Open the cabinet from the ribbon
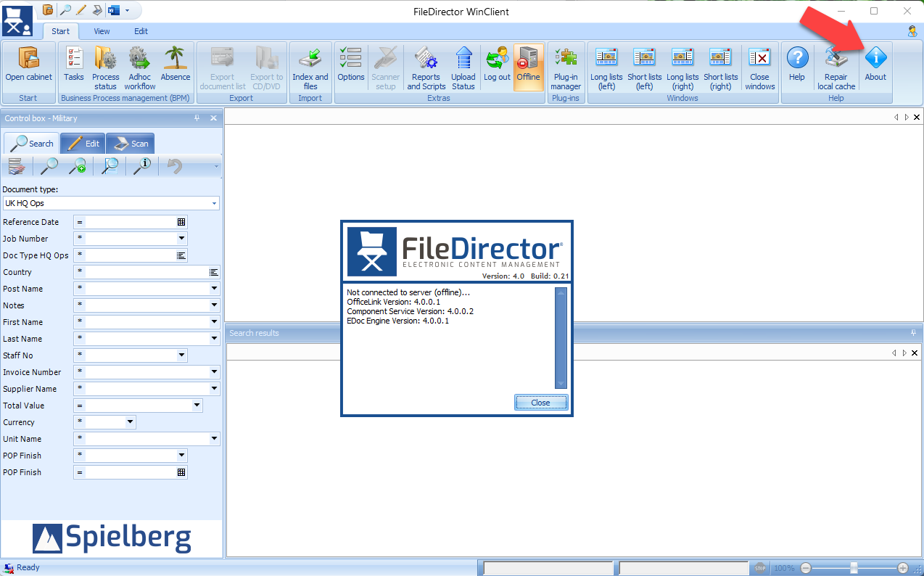This screenshot has width=924, height=576. pyautogui.click(x=29, y=65)
